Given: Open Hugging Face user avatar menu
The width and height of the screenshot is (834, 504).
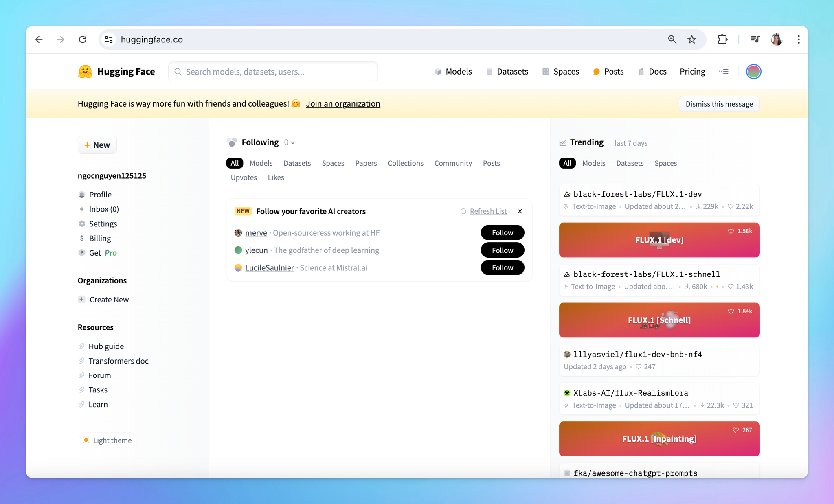Looking at the screenshot, I should click(x=754, y=72).
